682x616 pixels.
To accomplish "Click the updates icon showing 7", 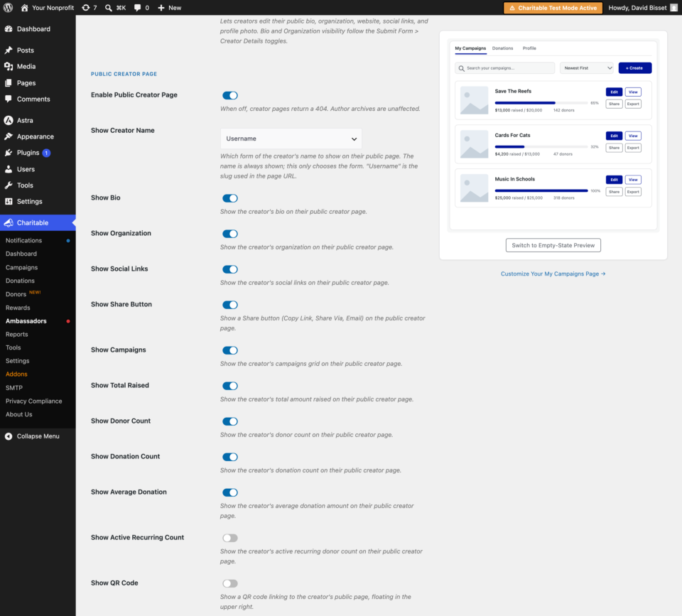I will click(x=86, y=7).
